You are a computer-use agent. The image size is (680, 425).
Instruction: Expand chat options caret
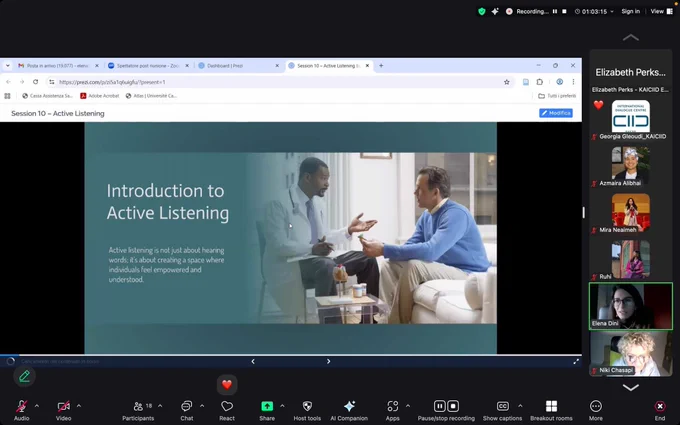pyautogui.click(x=202, y=406)
